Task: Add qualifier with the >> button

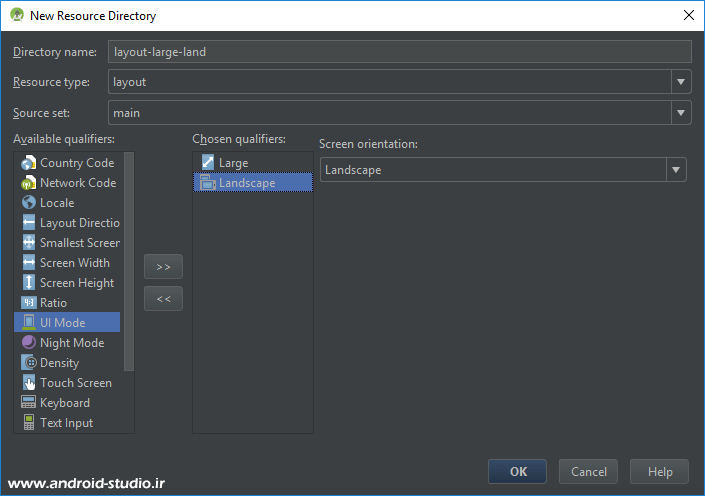Action: (x=163, y=267)
